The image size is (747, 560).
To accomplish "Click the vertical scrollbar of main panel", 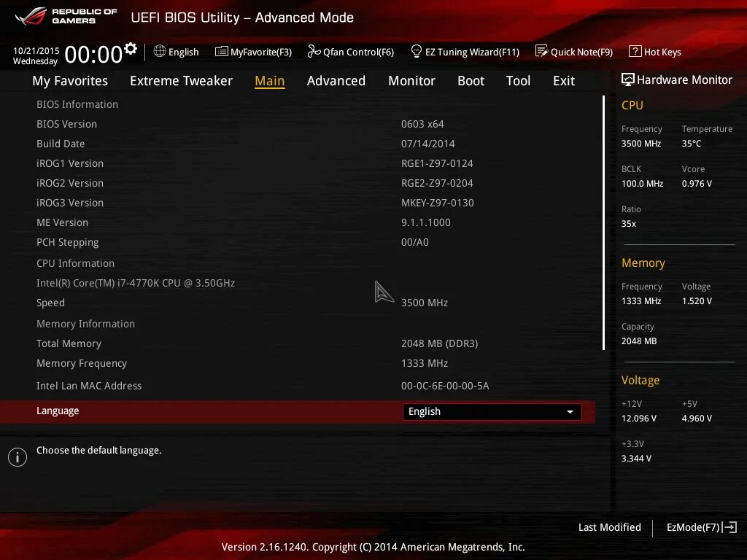I will tap(603, 222).
